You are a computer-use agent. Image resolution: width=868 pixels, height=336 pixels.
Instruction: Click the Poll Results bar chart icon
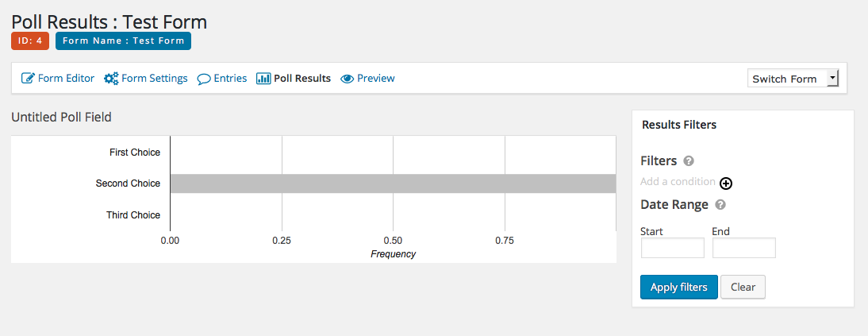pyautogui.click(x=263, y=78)
